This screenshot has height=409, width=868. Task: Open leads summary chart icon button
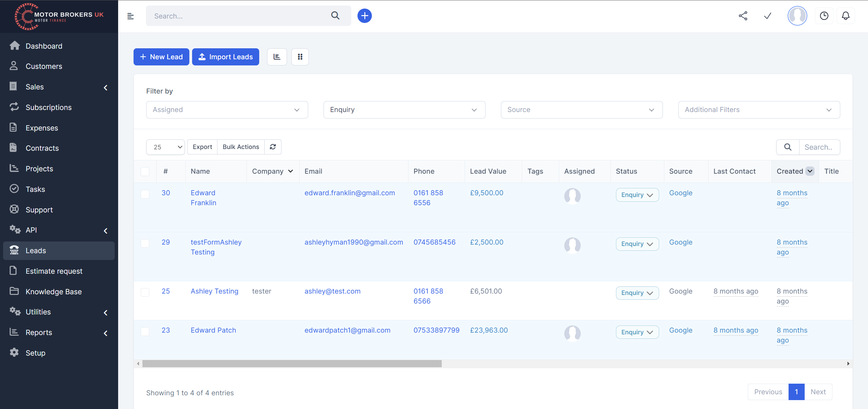[277, 57]
